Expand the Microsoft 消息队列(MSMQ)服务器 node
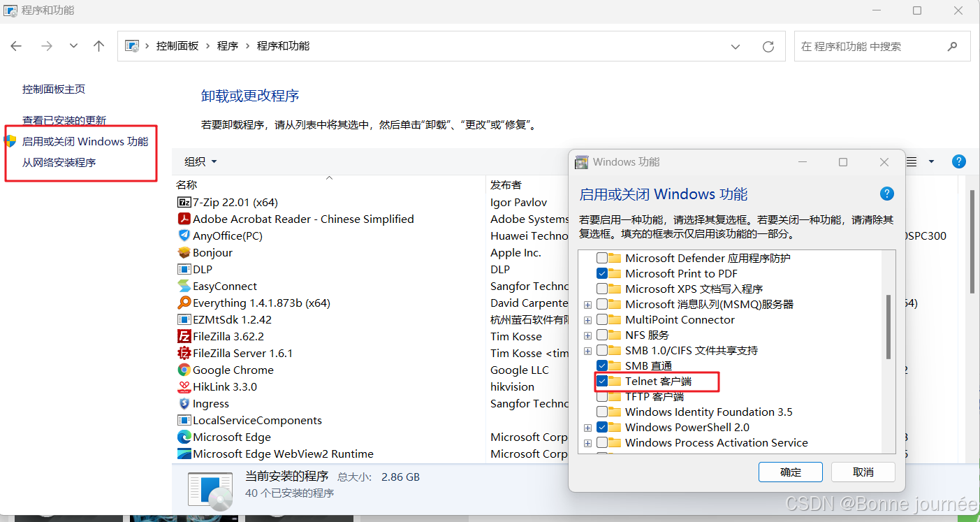Viewport: 980px width, 522px height. click(587, 305)
